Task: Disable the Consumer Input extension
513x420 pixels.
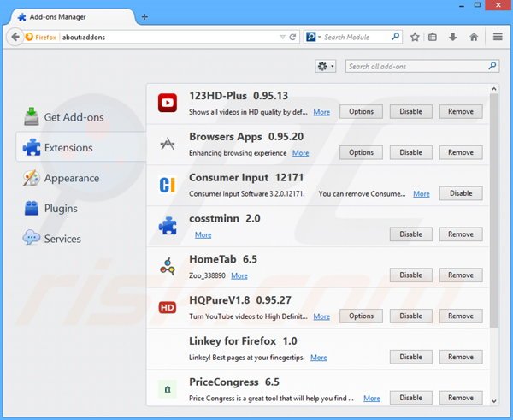Action: [461, 193]
